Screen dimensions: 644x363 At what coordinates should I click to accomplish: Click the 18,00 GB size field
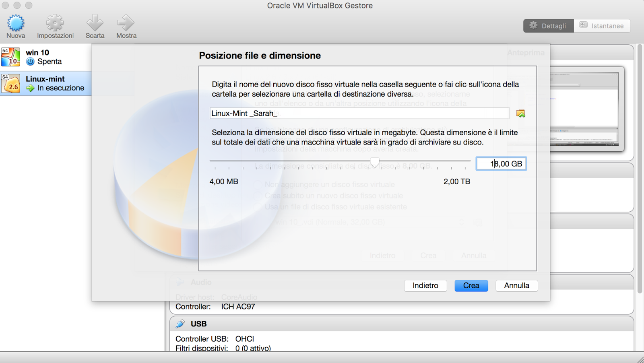click(501, 164)
